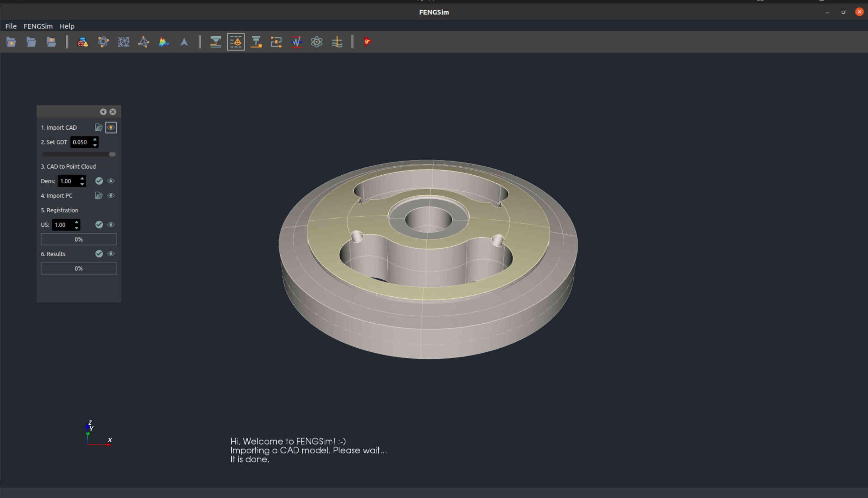The width and height of the screenshot is (868, 498).
Task: Click the red play arrow icon
Action: 367,42
